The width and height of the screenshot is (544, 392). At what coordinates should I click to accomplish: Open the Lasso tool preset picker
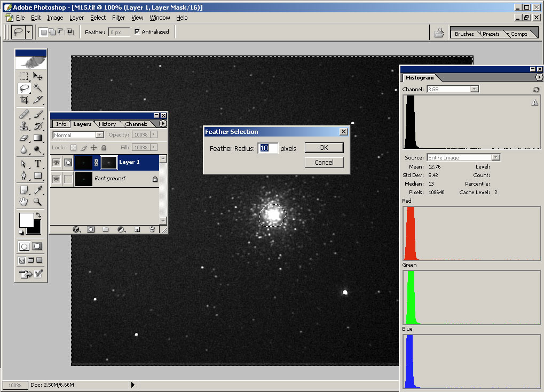29,32
